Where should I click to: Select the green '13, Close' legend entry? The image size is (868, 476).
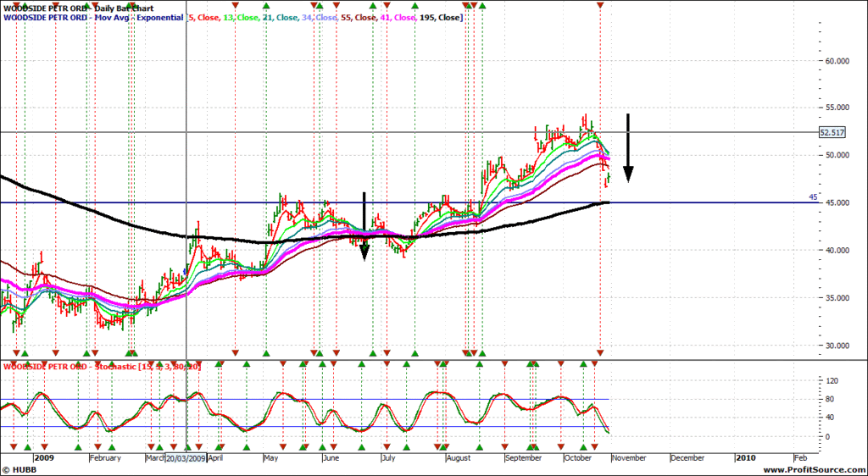(x=242, y=18)
